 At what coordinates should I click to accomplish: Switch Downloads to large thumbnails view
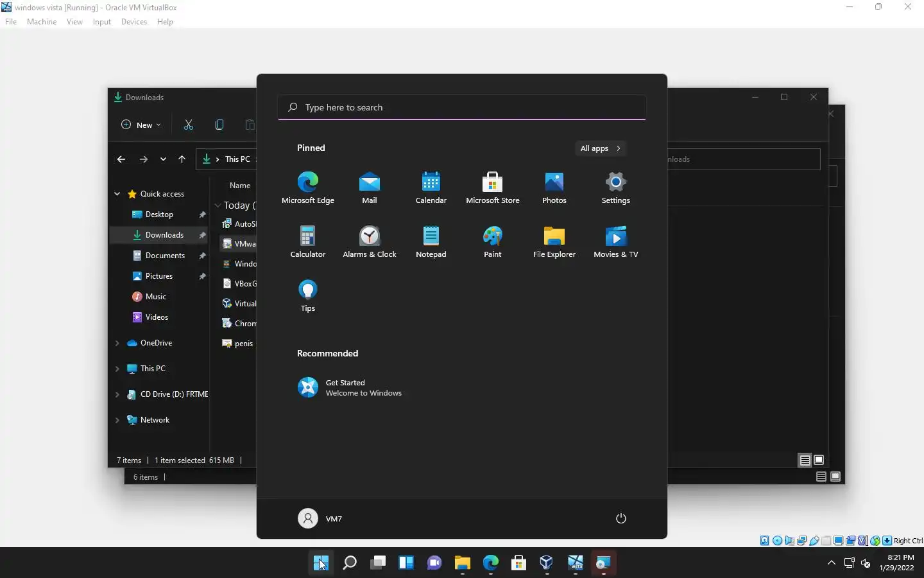click(819, 460)
